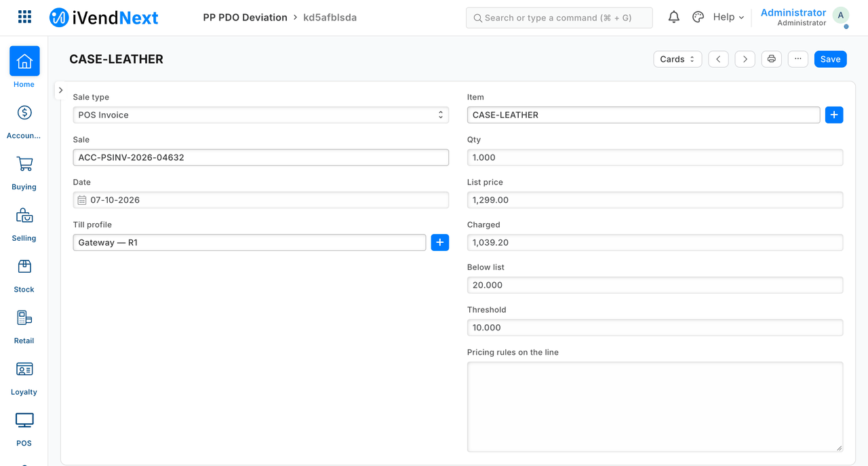Image resolution: width=868 pixels, height=466 pixels.
Task: Expand the Help menu
Action: point(728,18)
